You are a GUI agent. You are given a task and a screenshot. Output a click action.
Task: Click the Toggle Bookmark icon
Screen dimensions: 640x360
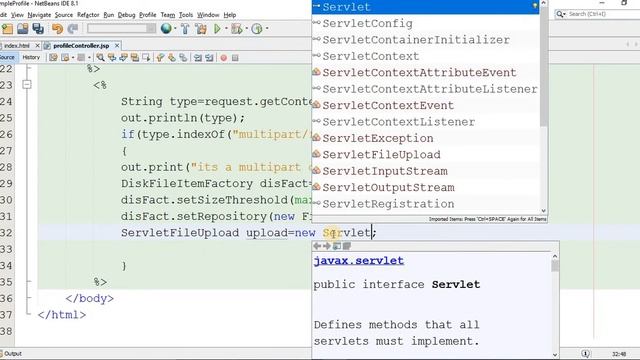(183, 58)
